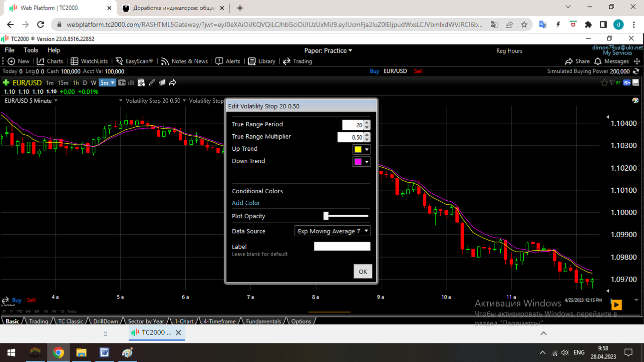Decrease the True Range Multiplier value

367,139
